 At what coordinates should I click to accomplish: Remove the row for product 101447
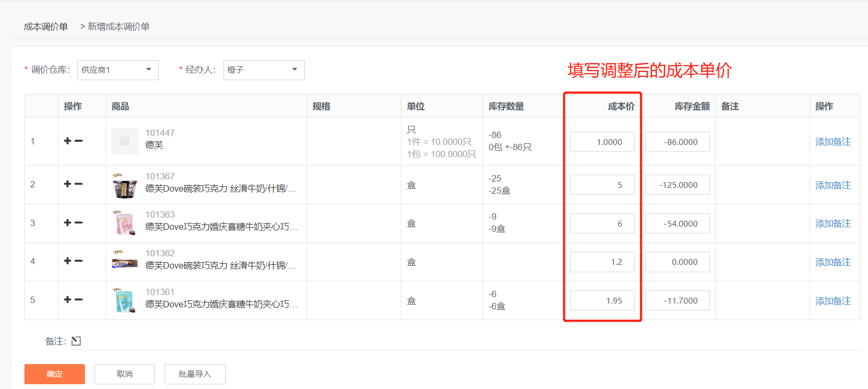tap(79, 141)
